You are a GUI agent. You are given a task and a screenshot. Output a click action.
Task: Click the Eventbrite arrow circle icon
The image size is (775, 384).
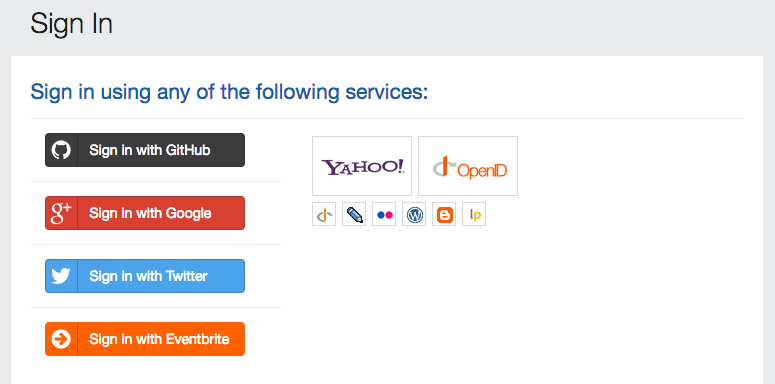click(61, 339)
